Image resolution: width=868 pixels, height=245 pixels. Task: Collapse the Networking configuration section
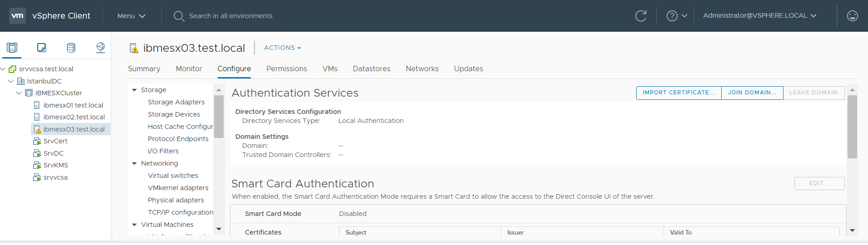[x=135, y=163]
